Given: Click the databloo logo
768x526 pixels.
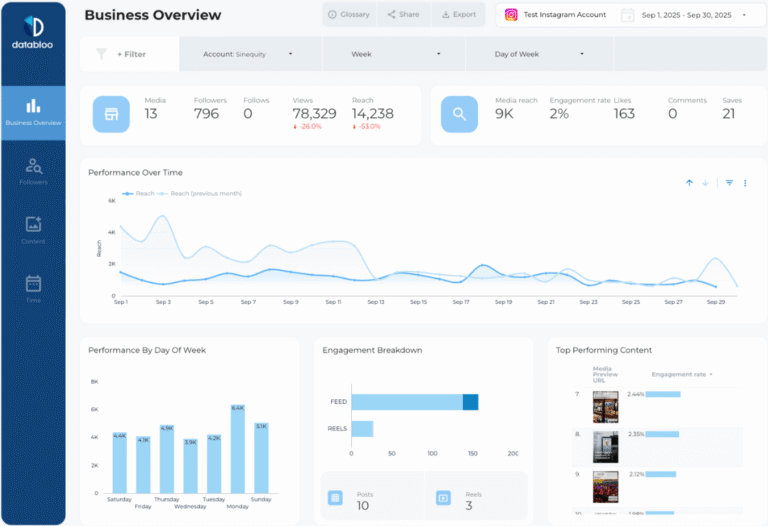Looking at the screenshot, I should tap(33, 32).
